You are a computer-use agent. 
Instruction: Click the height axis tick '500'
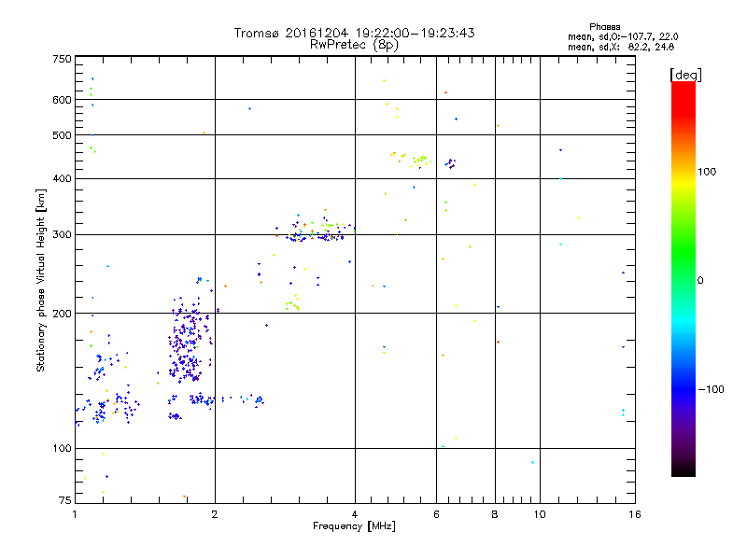(62, 135)
